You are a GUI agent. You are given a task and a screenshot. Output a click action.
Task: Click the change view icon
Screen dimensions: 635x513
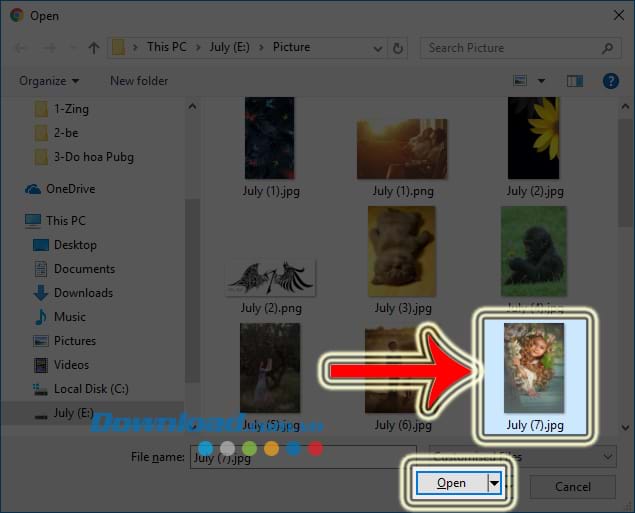pyautogui.click(x=520, y=81)
